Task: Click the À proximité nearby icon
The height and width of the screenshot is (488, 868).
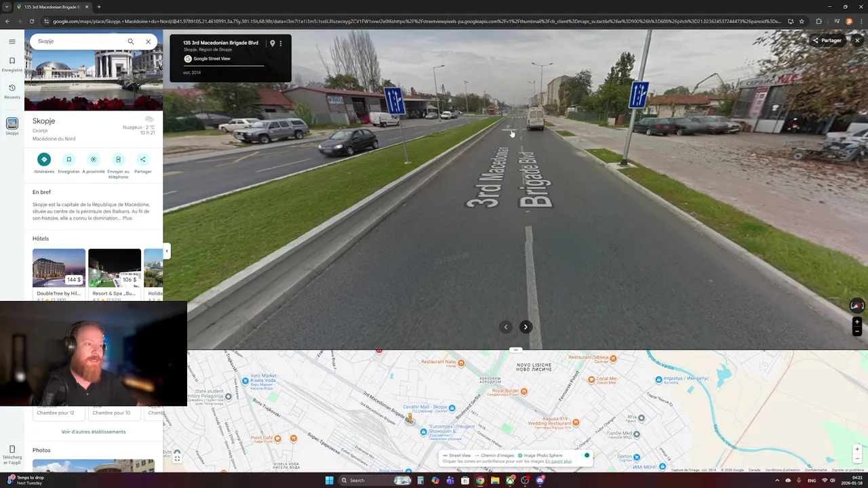Action: tap(94, 159)
